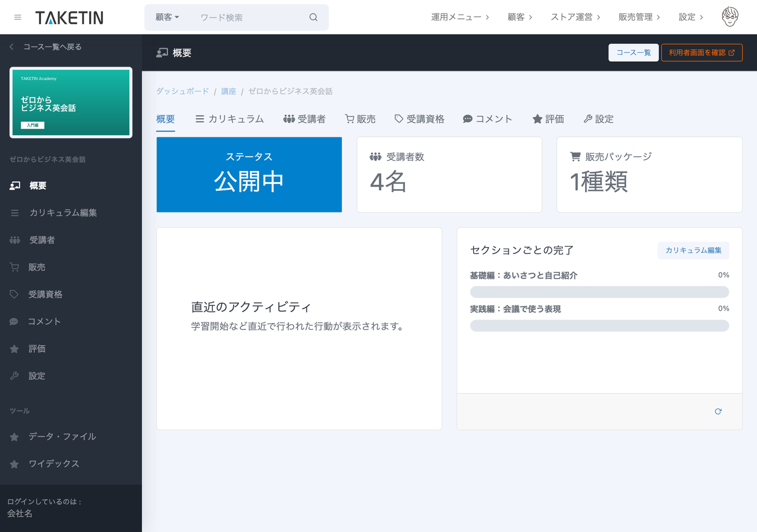Click the 公開中 status card
The image size is (757, 532).
(249, 175)
